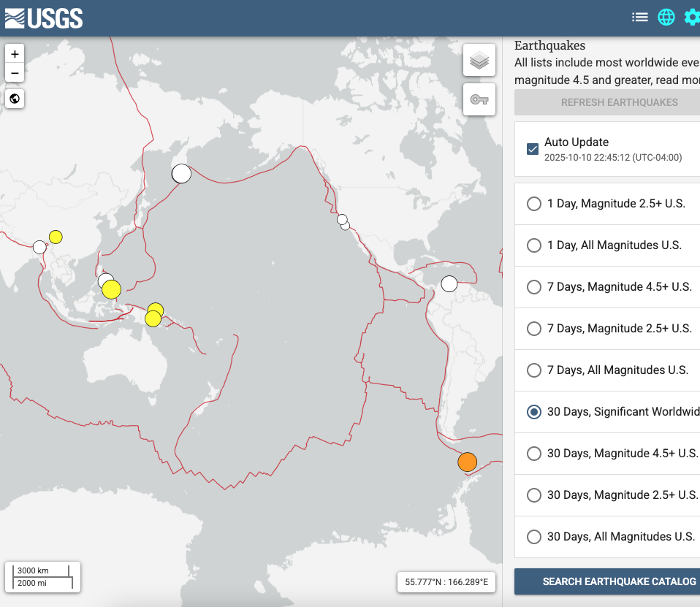Viewport: 700px width, 607px height.
Task: Select 1 Day, Magnitude 2.5+ U.S.
Action: coord(534,204)
